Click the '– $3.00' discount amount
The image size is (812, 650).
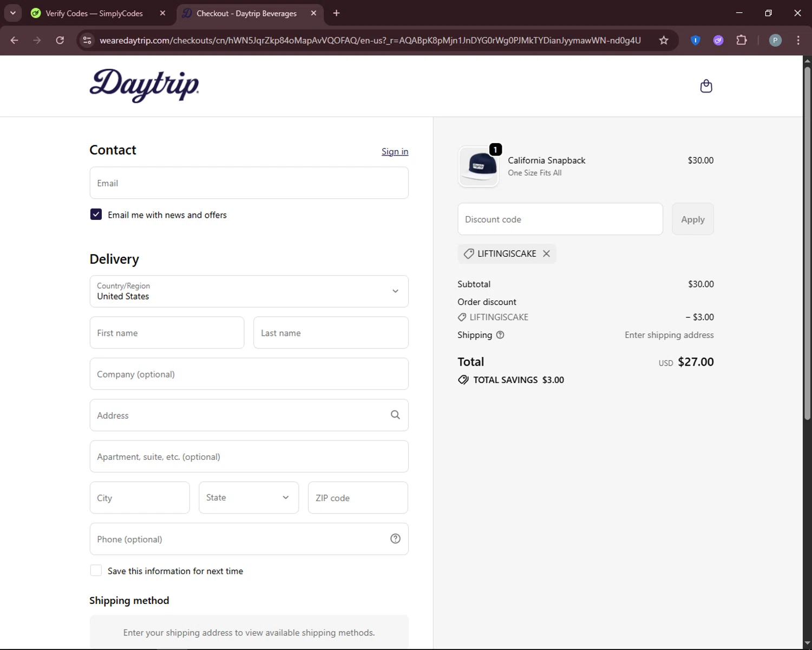[699, 317]
